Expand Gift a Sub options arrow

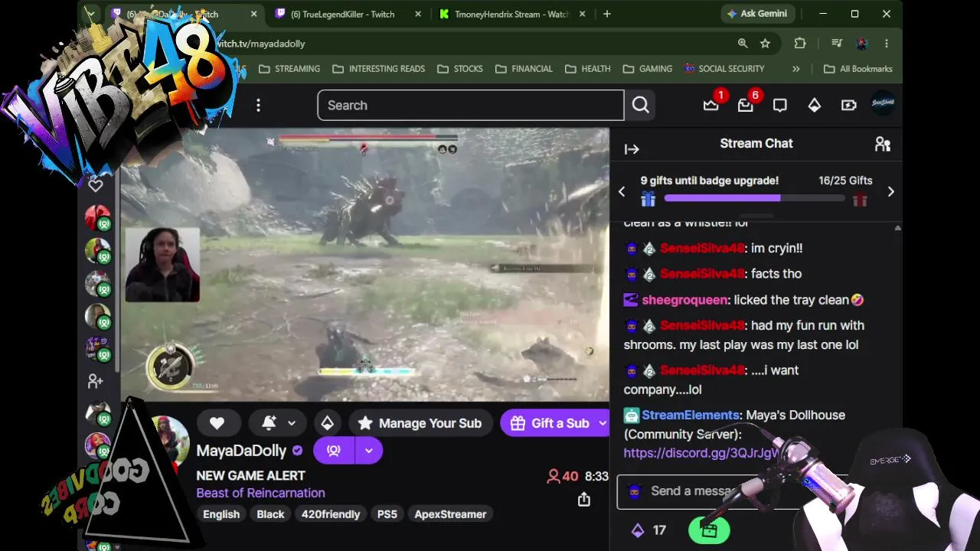[x=603, y=423]
